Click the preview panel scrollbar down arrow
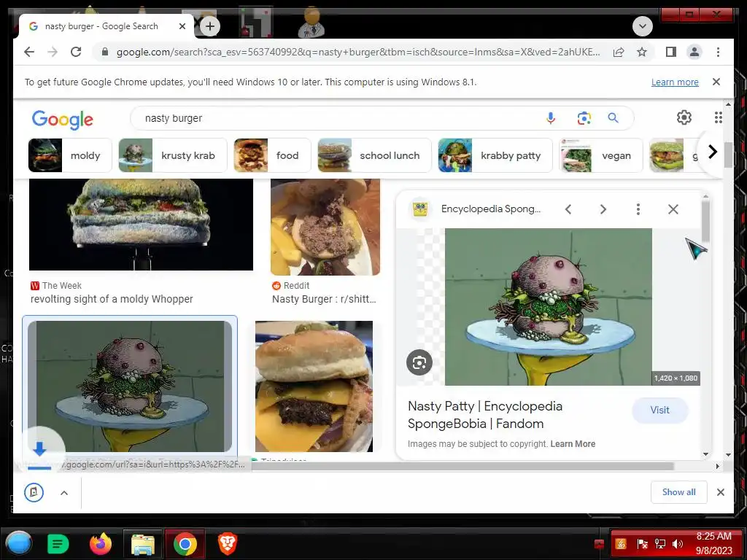The image size is (747, 560). click(705, 454)
